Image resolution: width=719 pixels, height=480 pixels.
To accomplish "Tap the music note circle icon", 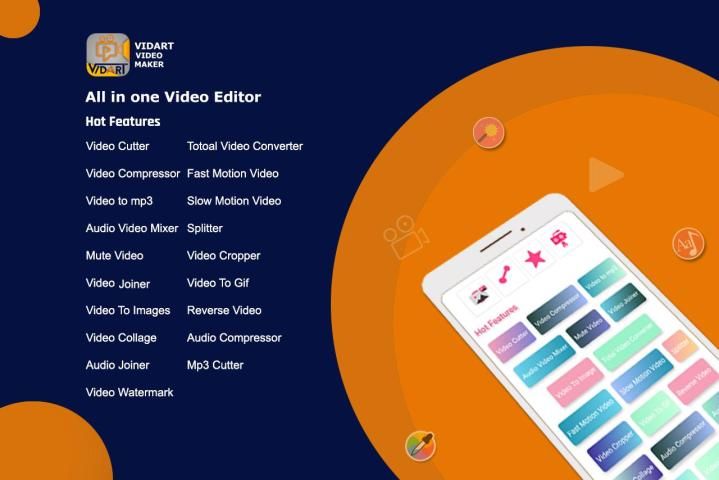I will 688,243.
